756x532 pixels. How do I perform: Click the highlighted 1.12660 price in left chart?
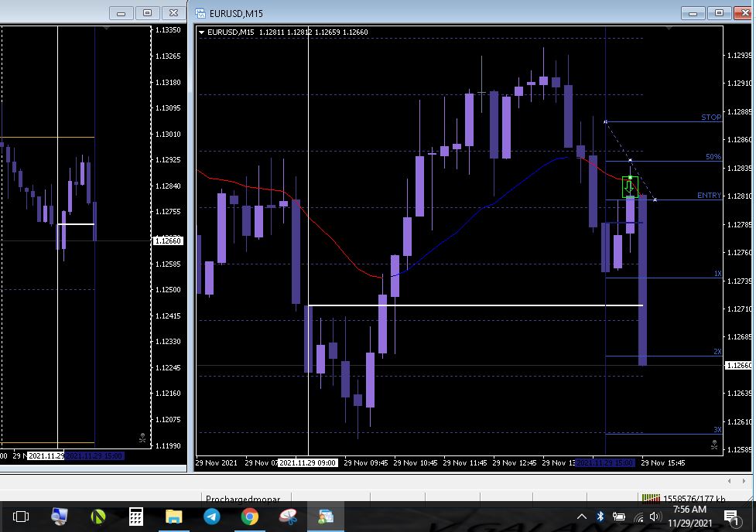pos(168,240)
